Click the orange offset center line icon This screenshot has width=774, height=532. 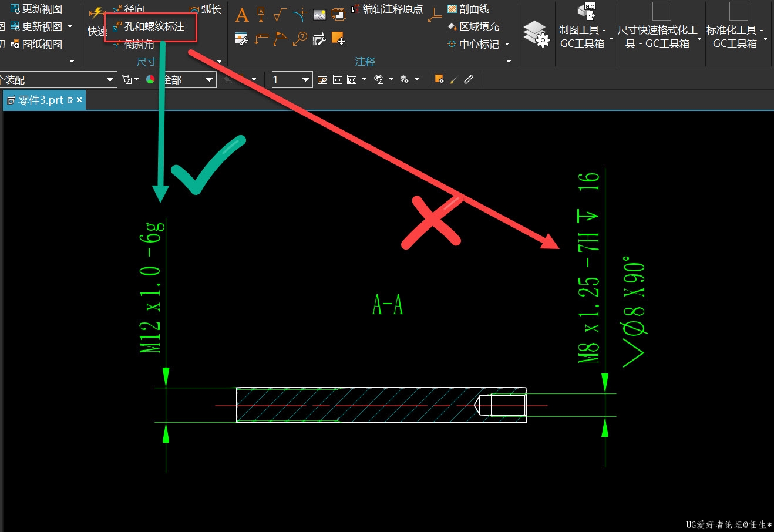435,15
